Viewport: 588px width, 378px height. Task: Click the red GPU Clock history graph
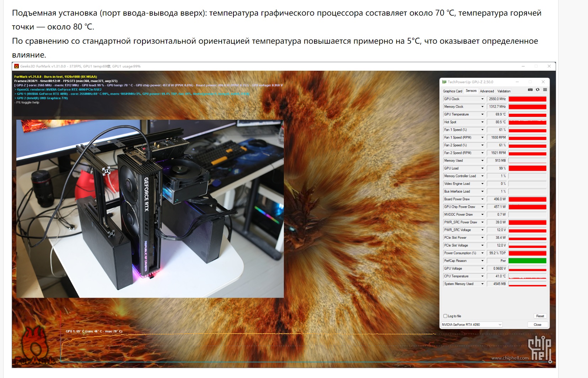527,99
